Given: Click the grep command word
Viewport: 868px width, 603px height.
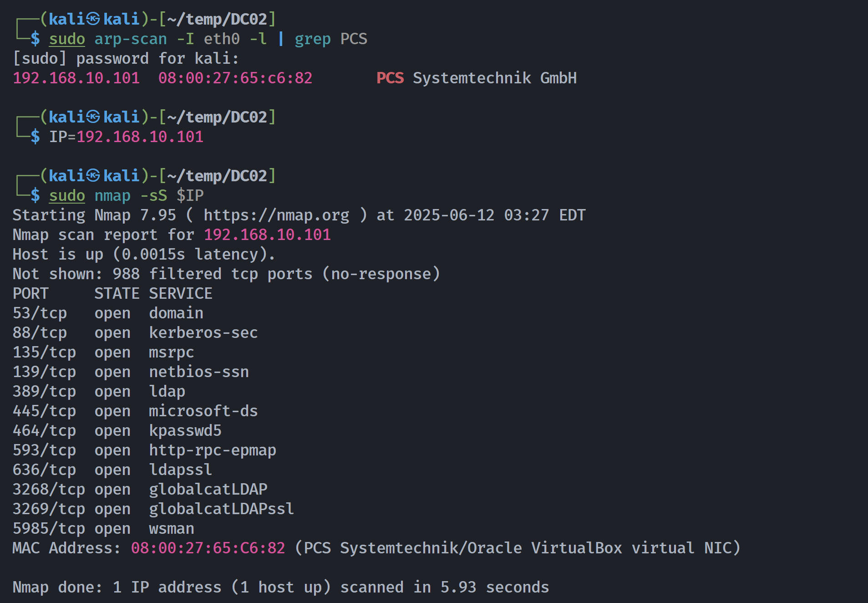Looking at the screenshot, I should pyautogui.click(x=313, y=39).
